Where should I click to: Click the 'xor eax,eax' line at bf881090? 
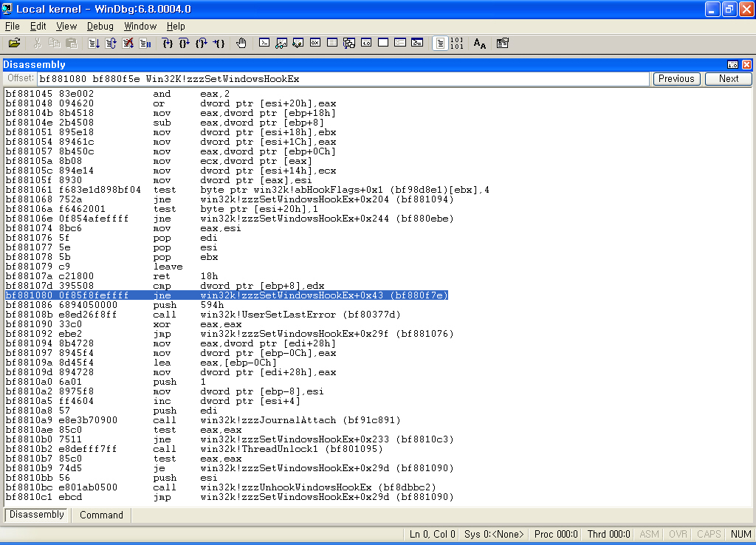[x=123, y=324]
